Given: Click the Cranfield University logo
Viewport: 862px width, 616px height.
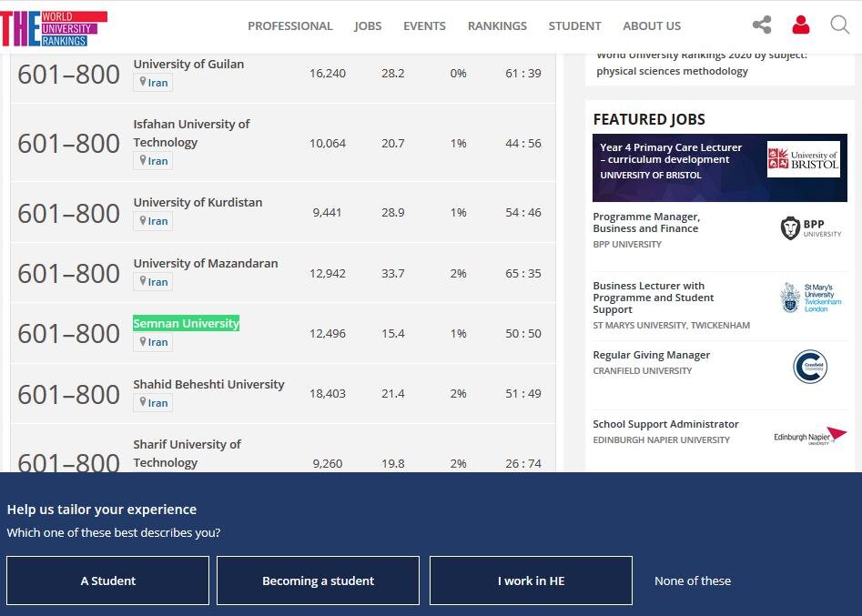Looking at the screenshot, I should point(810,367).
